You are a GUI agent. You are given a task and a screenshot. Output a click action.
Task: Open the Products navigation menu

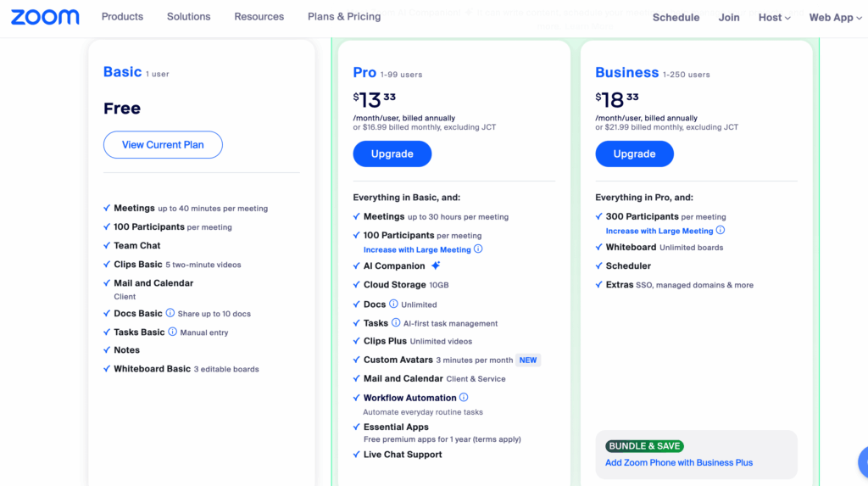click(122, 16)
